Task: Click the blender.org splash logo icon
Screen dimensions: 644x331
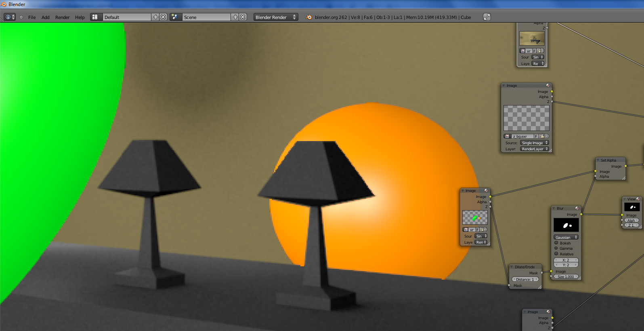Action: point(309,17)
